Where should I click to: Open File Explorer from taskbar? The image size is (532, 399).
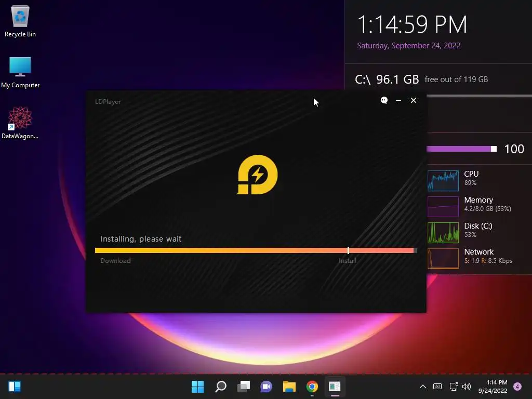[x=289, y=387]
